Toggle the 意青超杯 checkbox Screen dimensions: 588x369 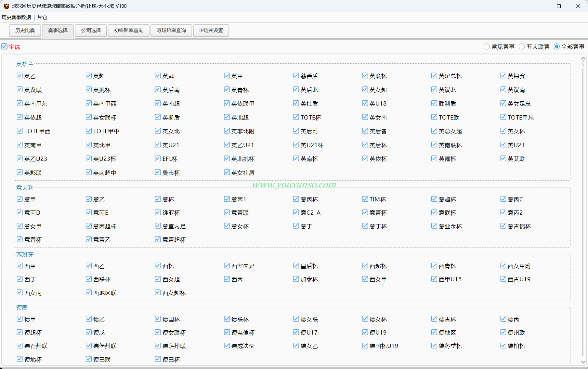coord(158,239)
